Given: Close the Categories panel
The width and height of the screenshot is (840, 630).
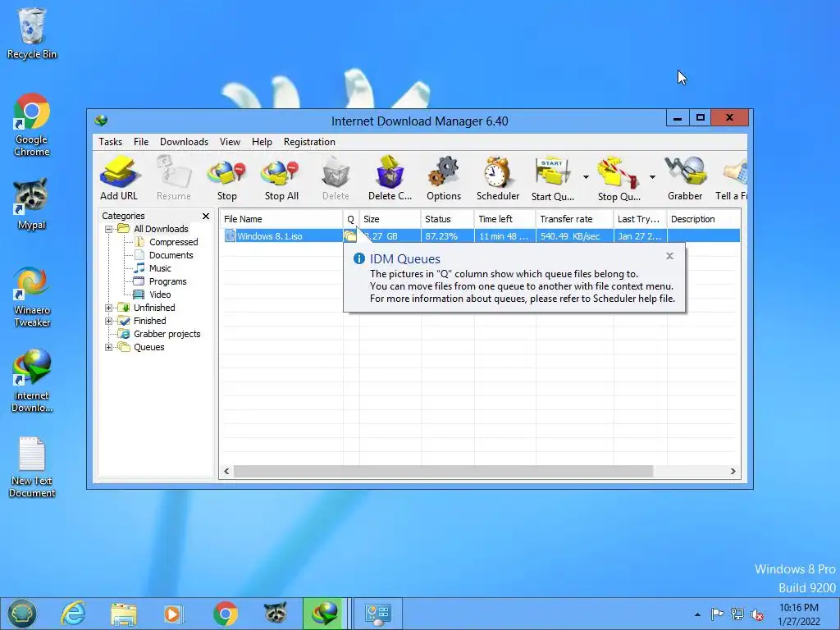Looking at the screenshot, I should coord(206,216).
